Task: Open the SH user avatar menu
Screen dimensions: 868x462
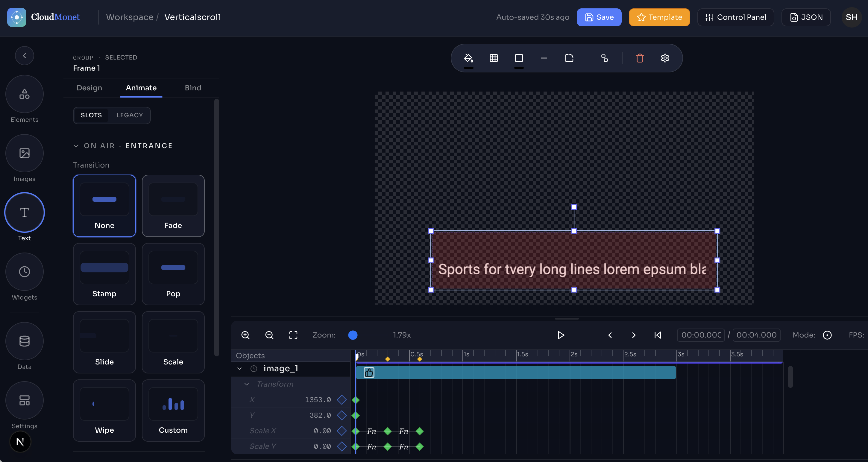Action: (851, 17)
